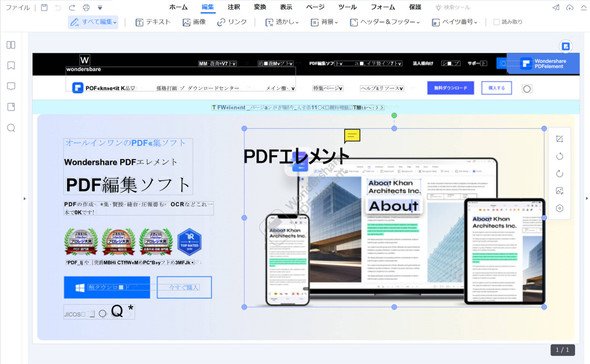
Task: Click the green rotation handle above image
Action: tap(394, 116)
